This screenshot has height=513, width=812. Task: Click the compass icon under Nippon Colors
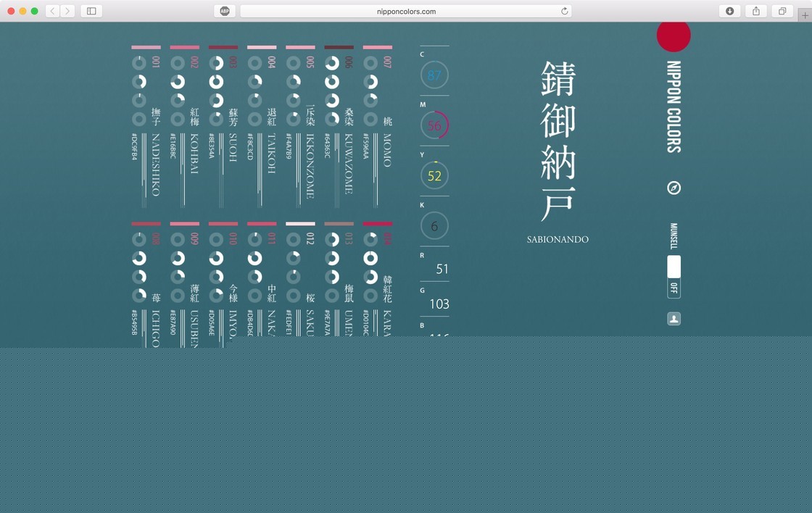click(x=674, y=188)
